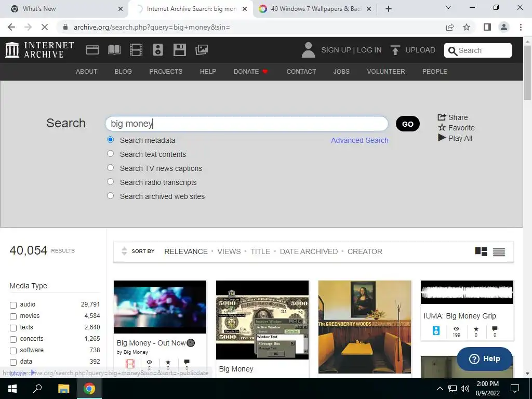This screenshot has width=532, height=399.
Task: Switch to tile grid view
Action: click(481, 251)
